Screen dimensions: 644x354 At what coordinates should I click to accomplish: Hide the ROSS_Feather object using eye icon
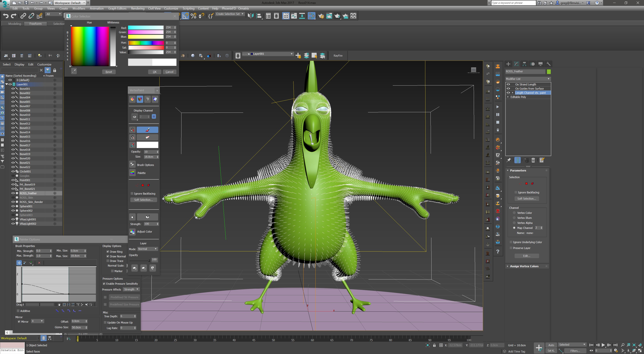click(x=13, y=193)
